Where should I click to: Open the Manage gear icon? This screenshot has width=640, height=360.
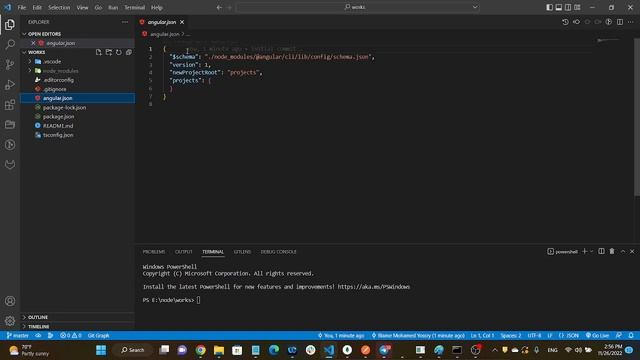click(x=10, y=321)
